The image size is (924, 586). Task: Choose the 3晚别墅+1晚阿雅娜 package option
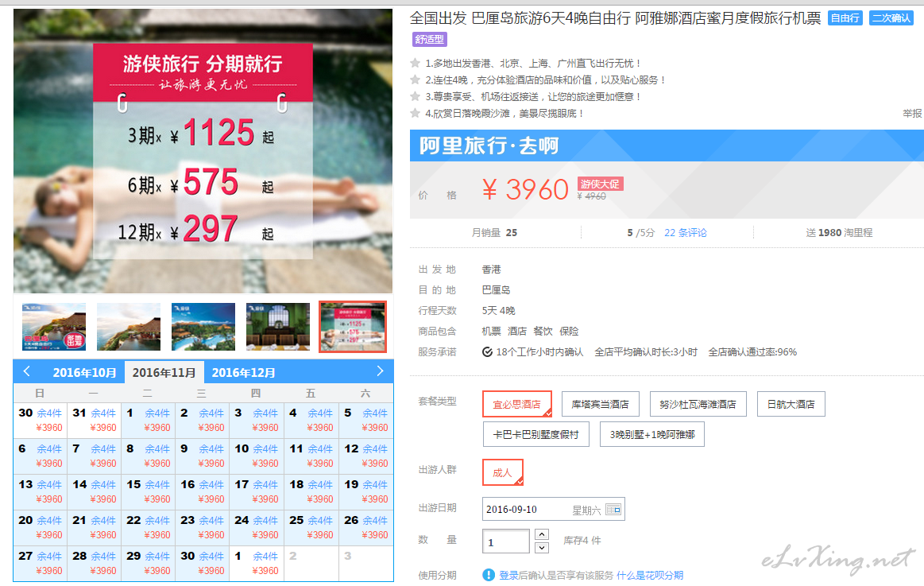[652, 434]
